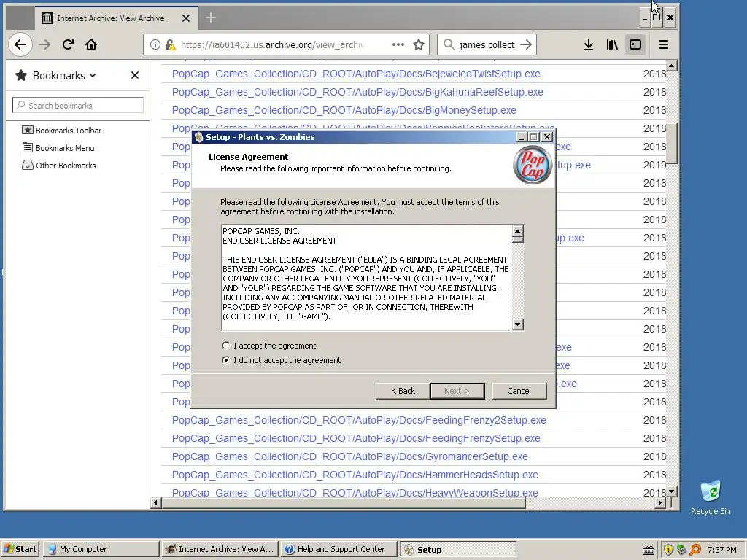Open BejeweledTwistSetup.exe link
Image resolution: width=747 pixels, height=560 pixels.
point(356,74)
